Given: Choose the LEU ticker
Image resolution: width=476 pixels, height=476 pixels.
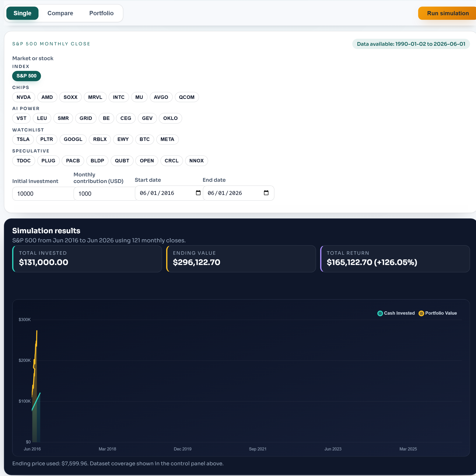Looking at the screenshot, I should pos(42,118).
